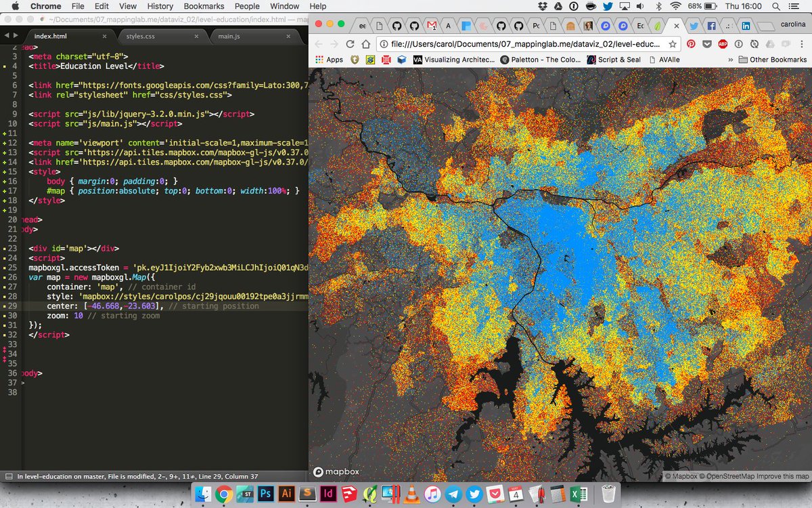The image size is (812, 508).
Task: Click the Improve this map link
Action: [783, 477]
